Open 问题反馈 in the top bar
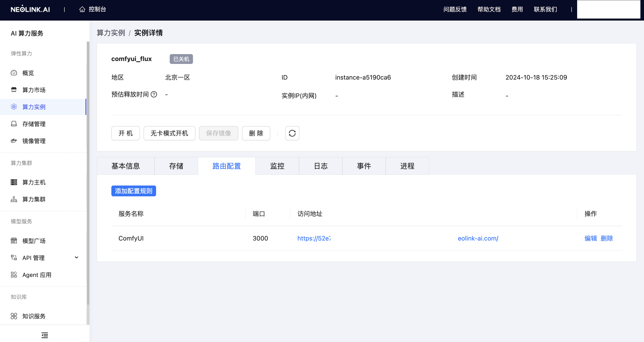The image size is (644, 342). coord(455,9)
